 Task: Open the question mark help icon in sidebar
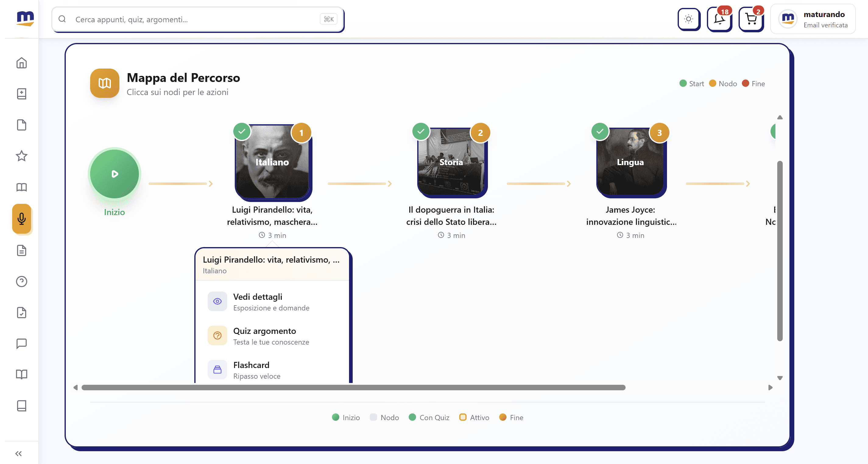tap(22, 282)
